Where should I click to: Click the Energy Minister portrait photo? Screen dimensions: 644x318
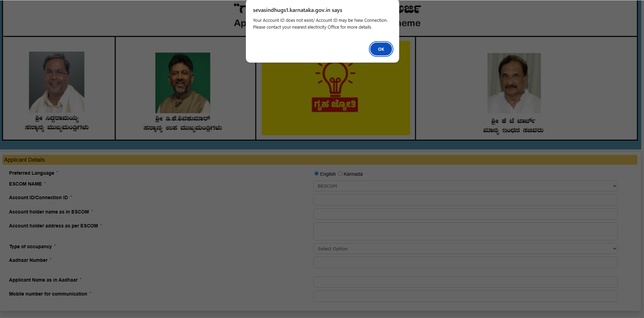(x=514, y=83)
